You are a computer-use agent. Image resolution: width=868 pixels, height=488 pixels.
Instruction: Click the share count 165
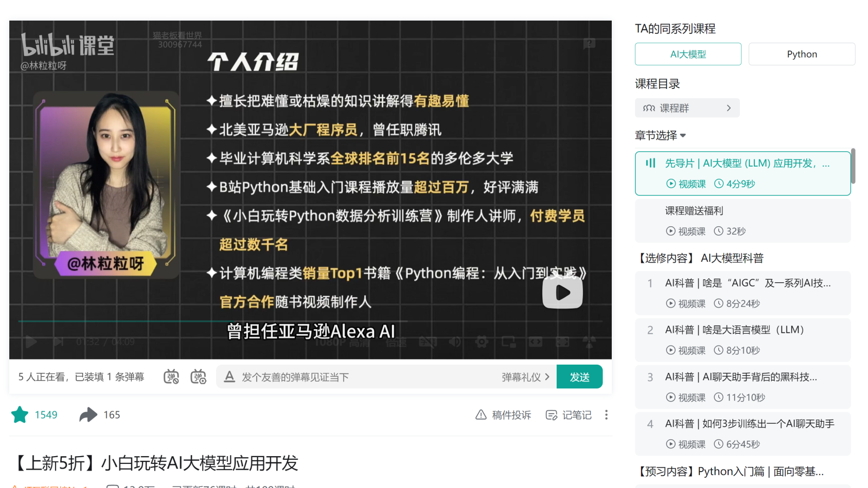pos(112,415)
